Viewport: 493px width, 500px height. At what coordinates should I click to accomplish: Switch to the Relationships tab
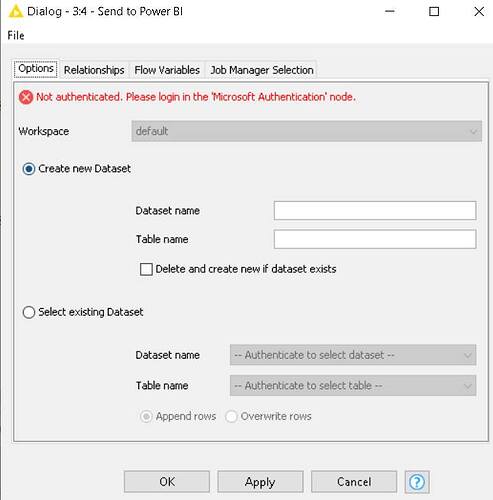94,70
